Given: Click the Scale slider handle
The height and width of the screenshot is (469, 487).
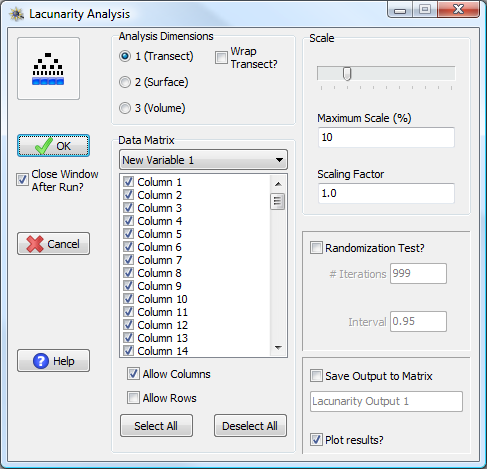Looking at the screenshot, I should [347, 74].
